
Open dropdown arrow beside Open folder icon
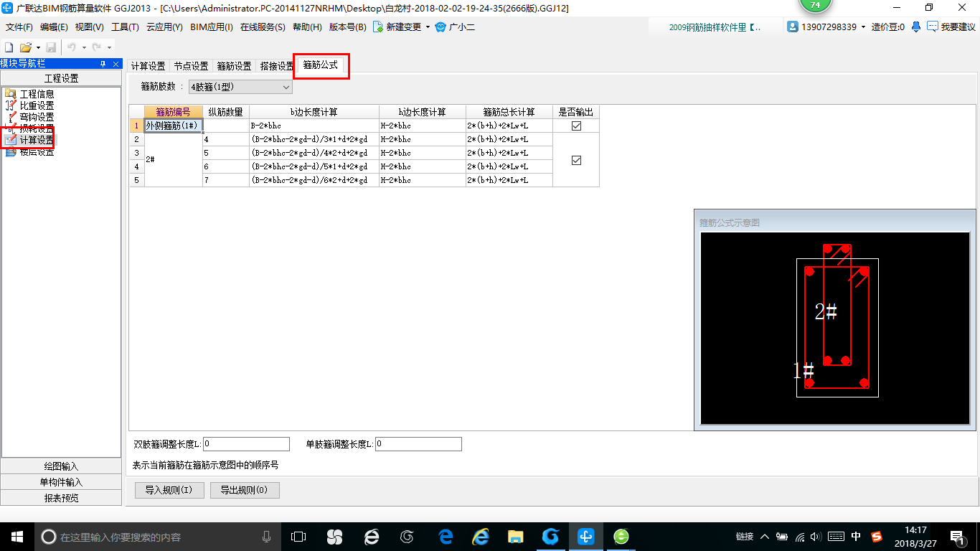pyautogui.click(x=38, y=47)
